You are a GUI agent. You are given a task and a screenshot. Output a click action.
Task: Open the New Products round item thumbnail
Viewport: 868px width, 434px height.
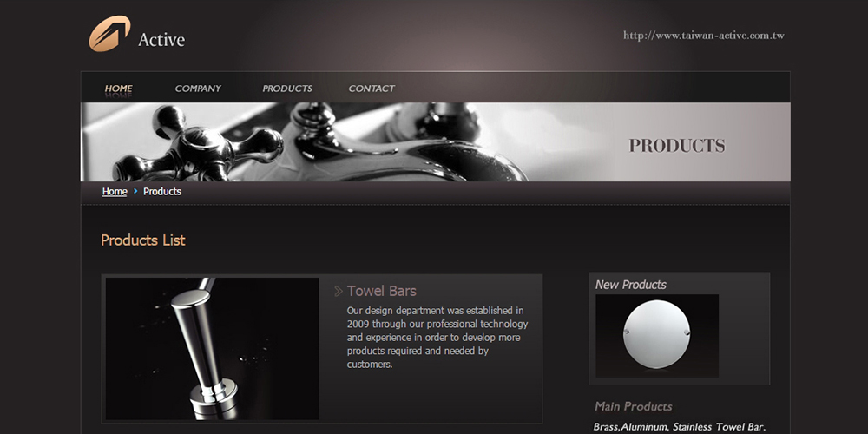coord(657,336)
